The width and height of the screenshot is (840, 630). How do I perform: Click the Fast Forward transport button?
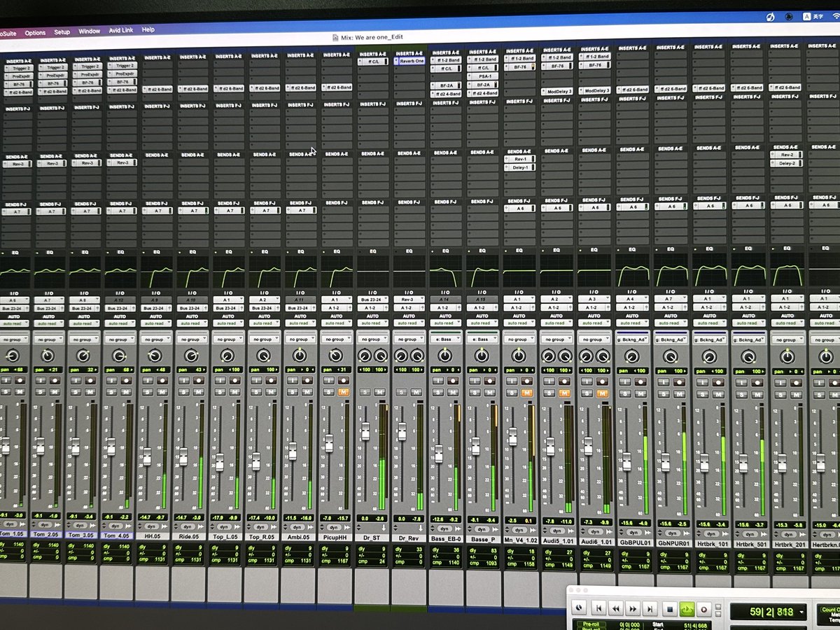633,608
